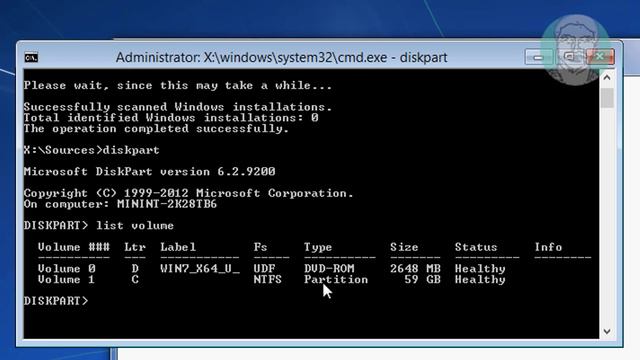Click the 'Volume 0' entry
This screenshot has width=640, height=360.
pos(67,269)
